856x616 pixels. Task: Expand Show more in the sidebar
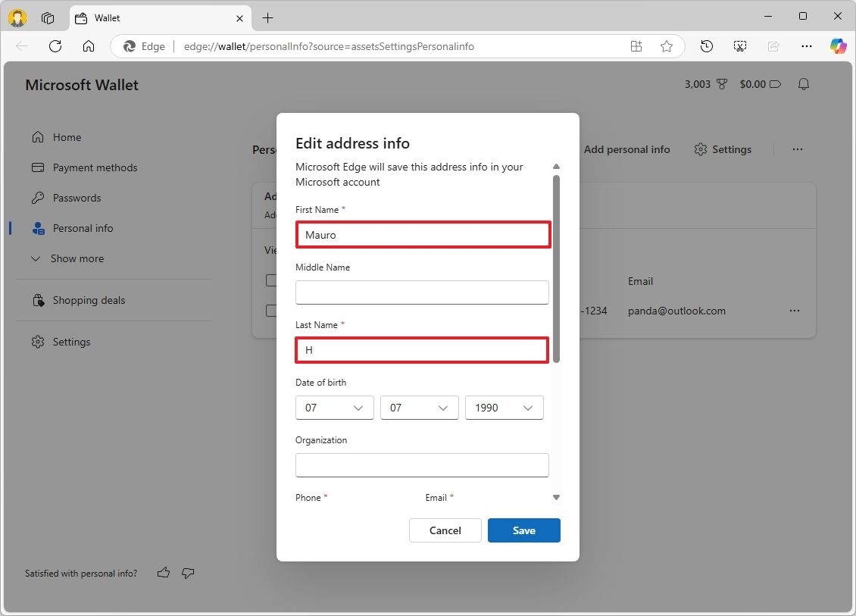(77, 258)
